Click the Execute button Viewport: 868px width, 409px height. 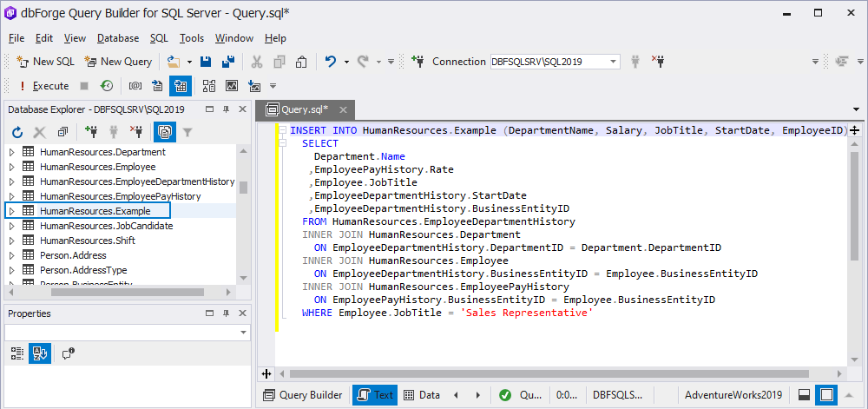[x=43, y=86]
